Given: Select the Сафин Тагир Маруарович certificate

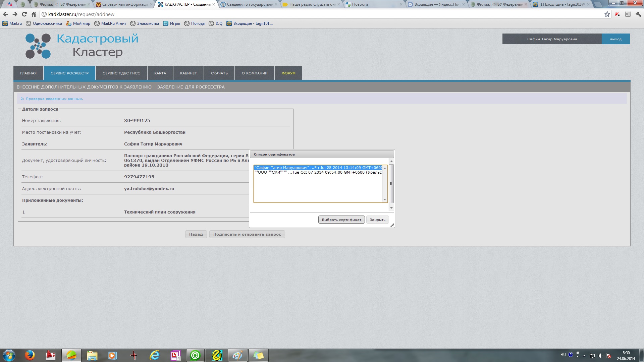Looking at the screenshot, I should click(317, 168).
